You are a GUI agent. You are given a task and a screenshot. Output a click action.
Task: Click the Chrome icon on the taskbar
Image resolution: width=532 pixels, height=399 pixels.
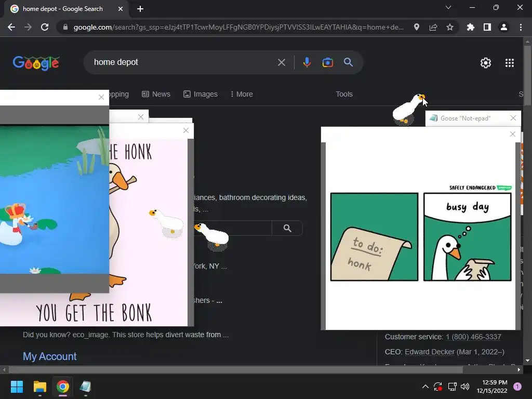point(63,387)
